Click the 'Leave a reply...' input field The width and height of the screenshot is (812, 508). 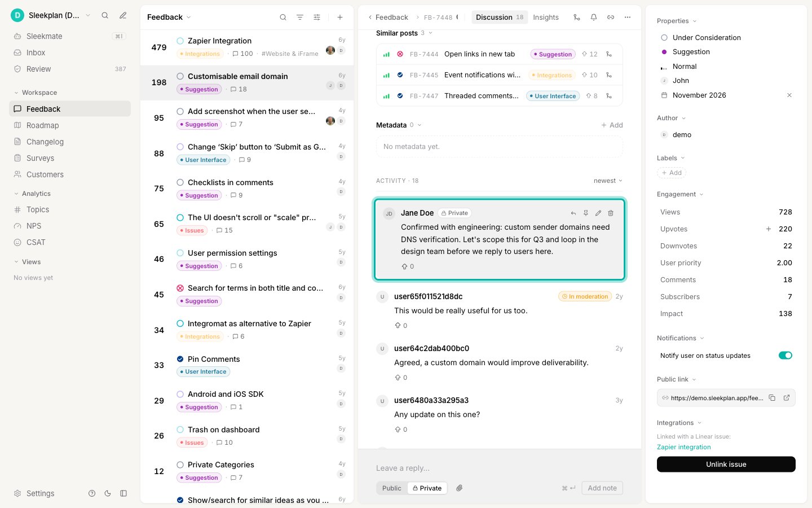[500, 468]
